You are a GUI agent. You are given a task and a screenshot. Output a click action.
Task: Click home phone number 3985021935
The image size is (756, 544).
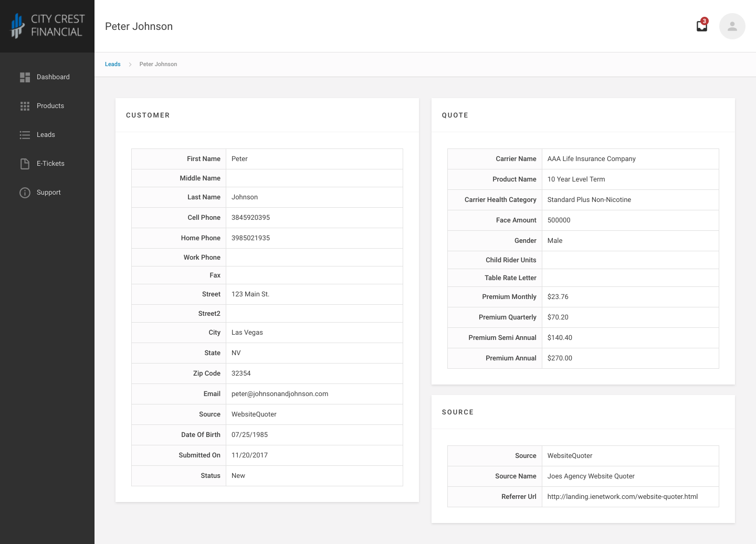pos(251,238)
